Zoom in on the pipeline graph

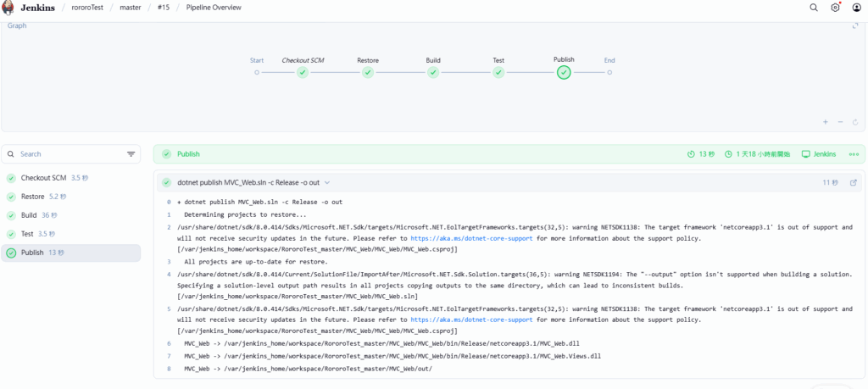(x=826, y=122)
